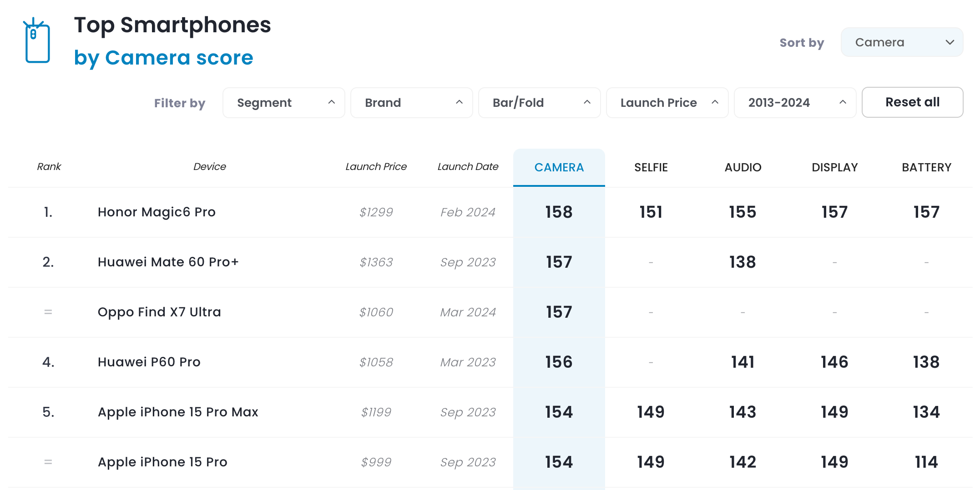Click the Feb 2024 launch date cell

click(x=468, y=212)
